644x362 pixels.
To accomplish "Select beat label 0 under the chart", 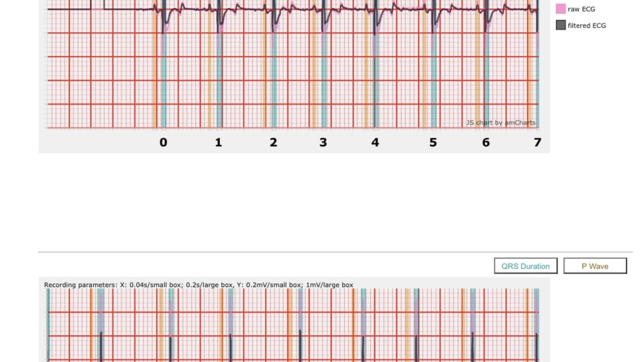I will (x=163, y=142).
